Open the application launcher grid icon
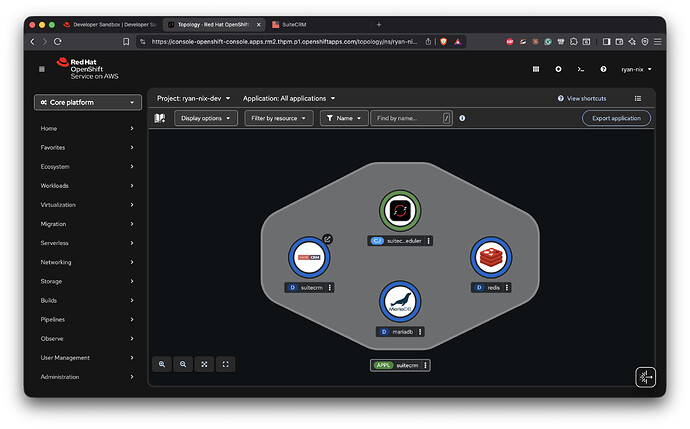 tap(536, 69)
